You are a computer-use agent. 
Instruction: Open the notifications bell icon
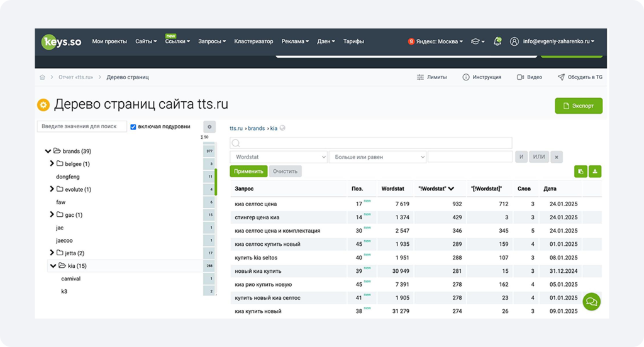point(497,41)
